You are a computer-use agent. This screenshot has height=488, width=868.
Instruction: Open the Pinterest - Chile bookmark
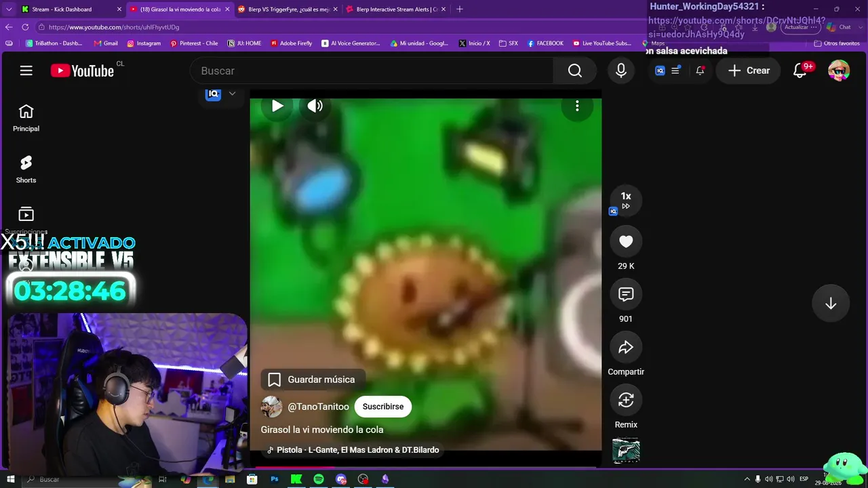[x=194, y=43]
